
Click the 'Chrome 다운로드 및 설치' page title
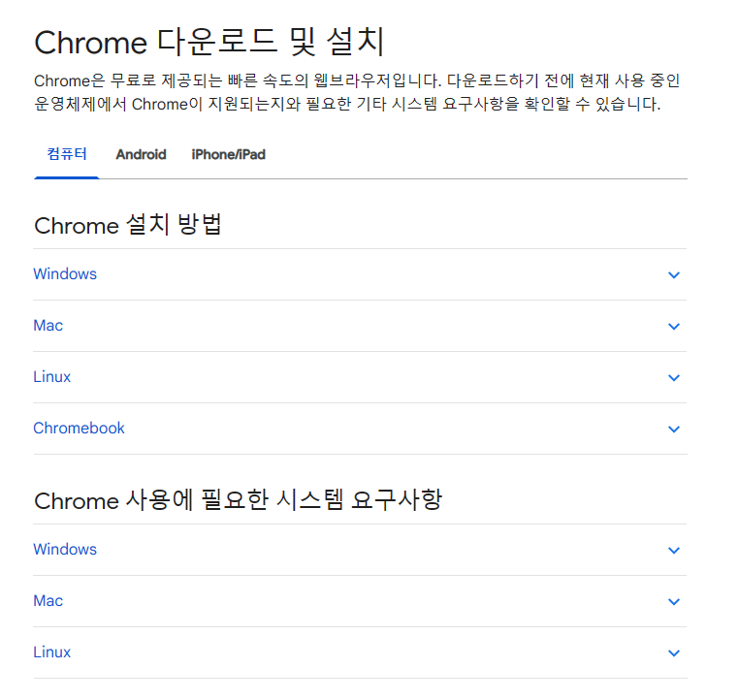tap(209, 42)
